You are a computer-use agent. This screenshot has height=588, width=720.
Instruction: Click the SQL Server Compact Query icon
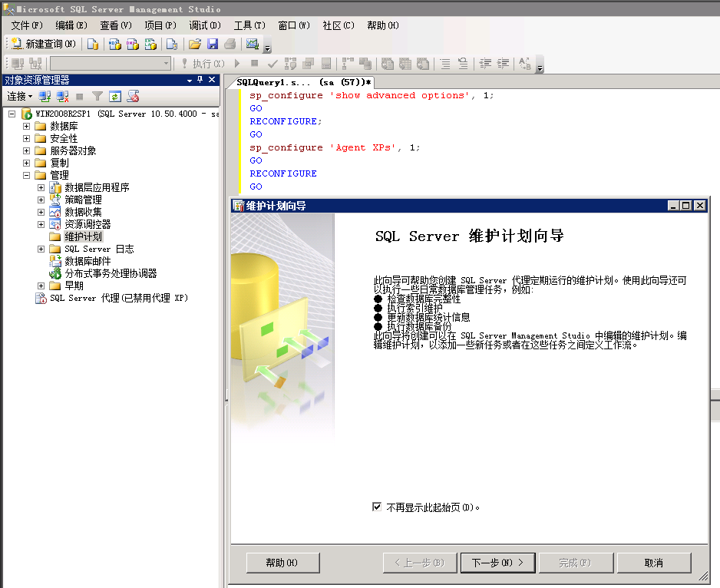pos(172,44)
